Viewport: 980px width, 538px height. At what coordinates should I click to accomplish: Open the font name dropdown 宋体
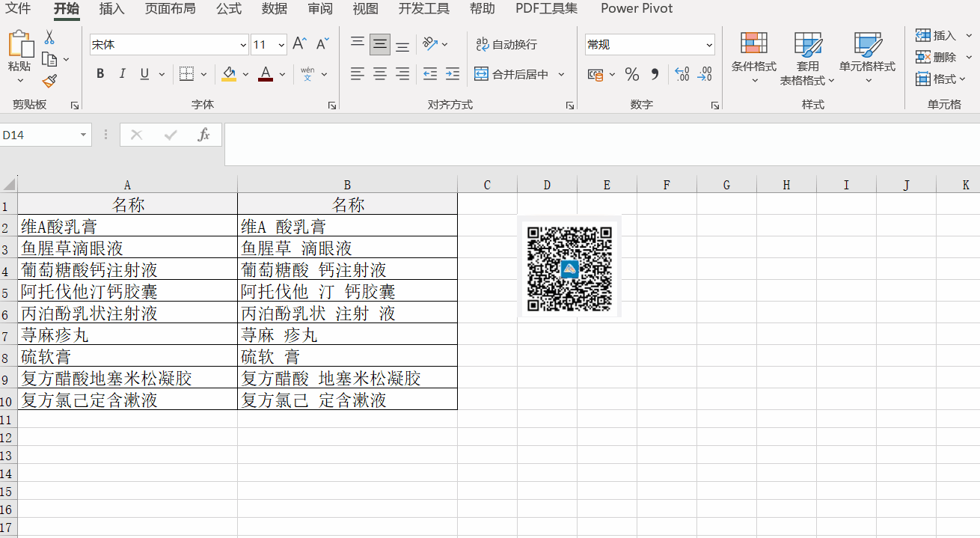click(x=243, y=45)
